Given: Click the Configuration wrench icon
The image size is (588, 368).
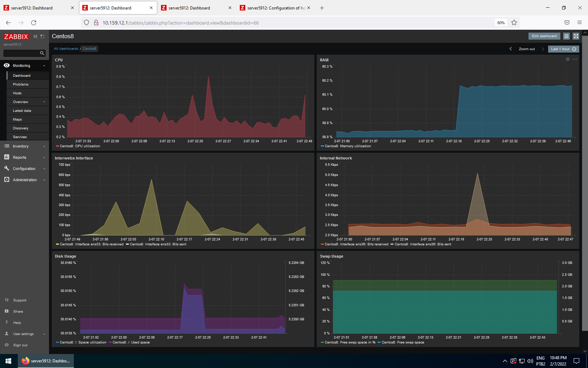Looking at the screenshot, I should (x=6, y=169).
